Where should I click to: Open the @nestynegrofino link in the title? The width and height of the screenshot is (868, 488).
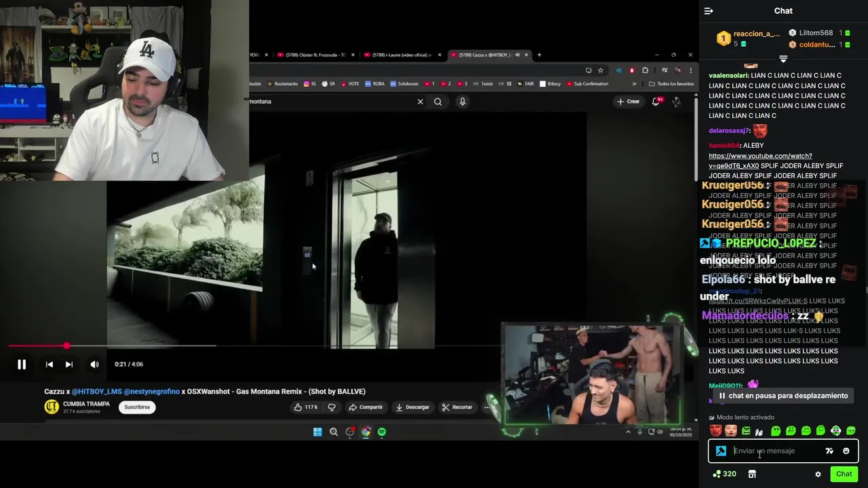pos(151,391)
